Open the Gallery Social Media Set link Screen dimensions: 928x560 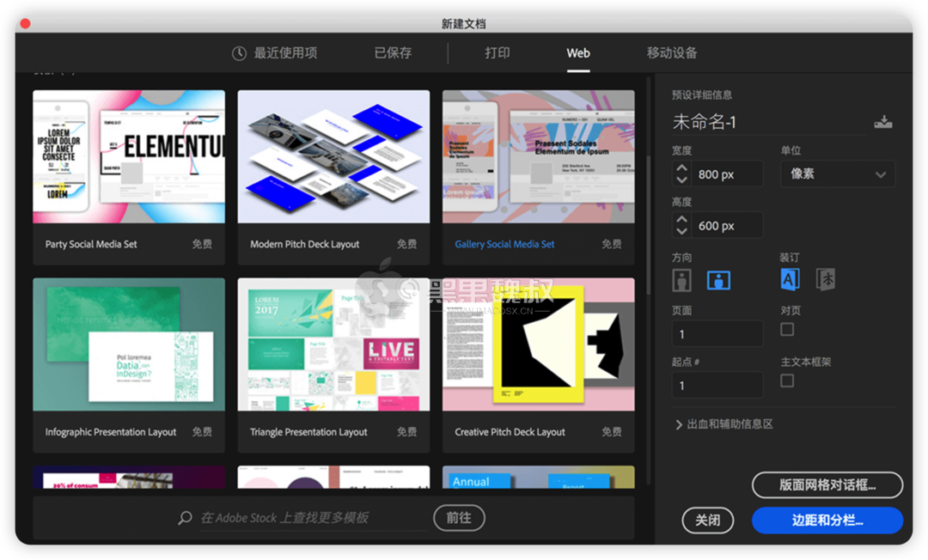pos(504,243)
